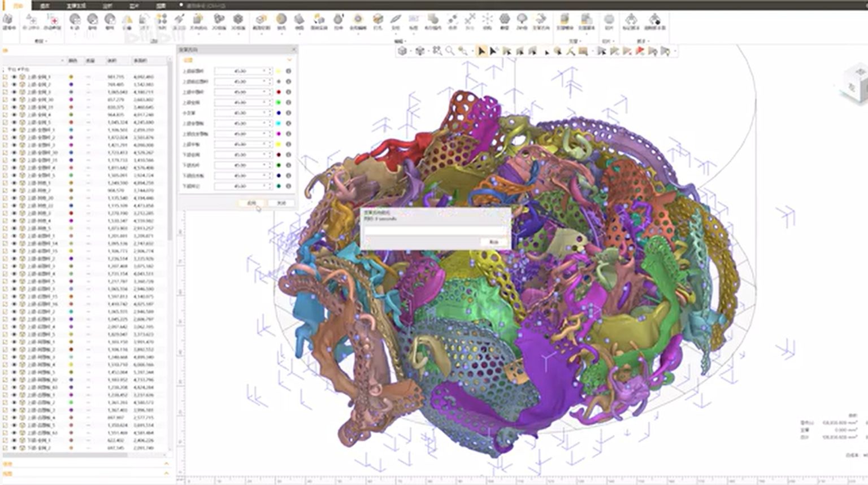This screenshot has width=868, height=485.
Task: Click the round icon beside the teal swatch
Action: click(289, 186)
